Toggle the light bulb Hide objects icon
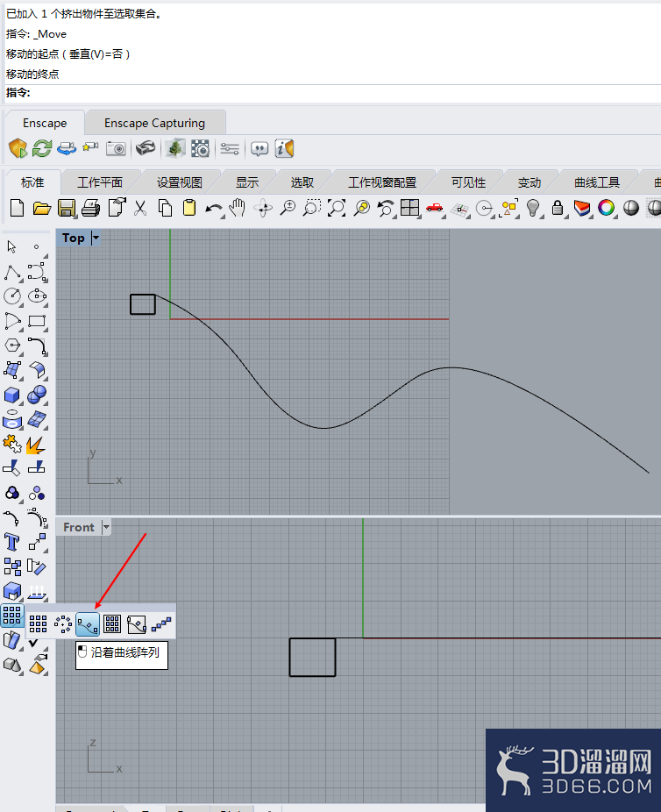Screen dimensions: 661x812 [533, 208]
